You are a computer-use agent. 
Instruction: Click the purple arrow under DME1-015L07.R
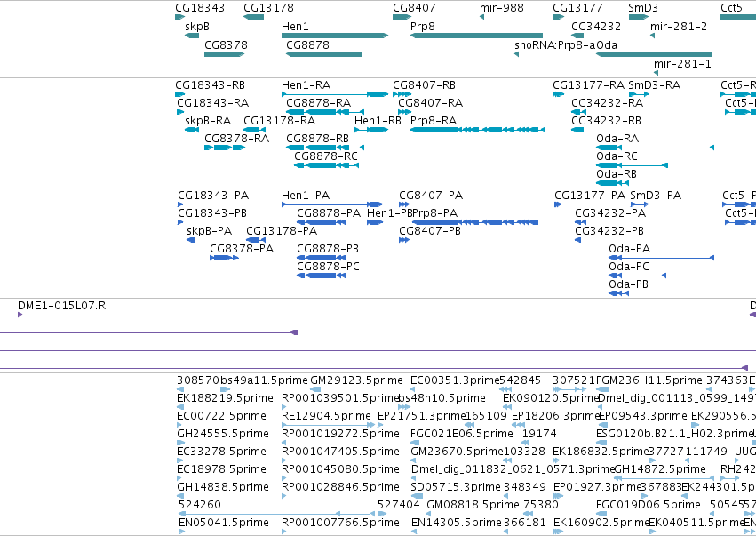(20, 315)
